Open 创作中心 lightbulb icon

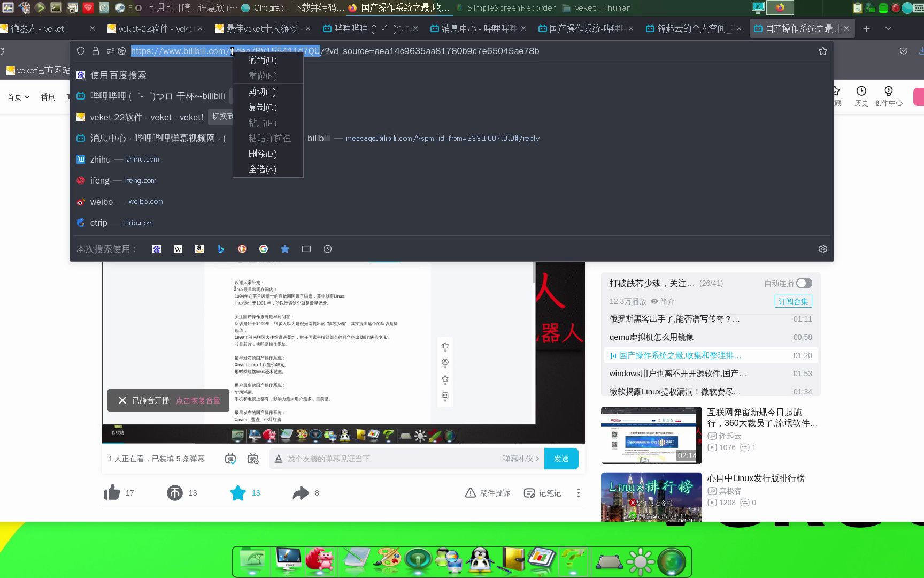(x=889, y=91)
